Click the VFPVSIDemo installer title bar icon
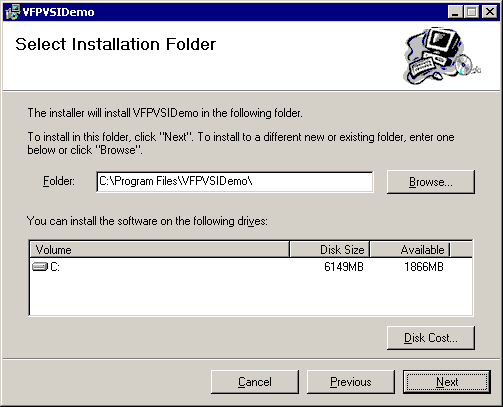 (x=13, y=12)
